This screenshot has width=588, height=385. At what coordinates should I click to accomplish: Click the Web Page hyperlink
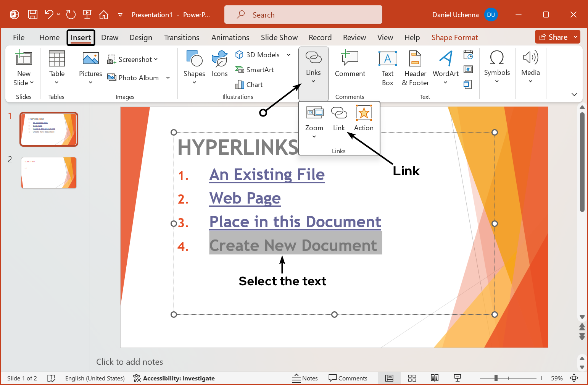(245, 198)
